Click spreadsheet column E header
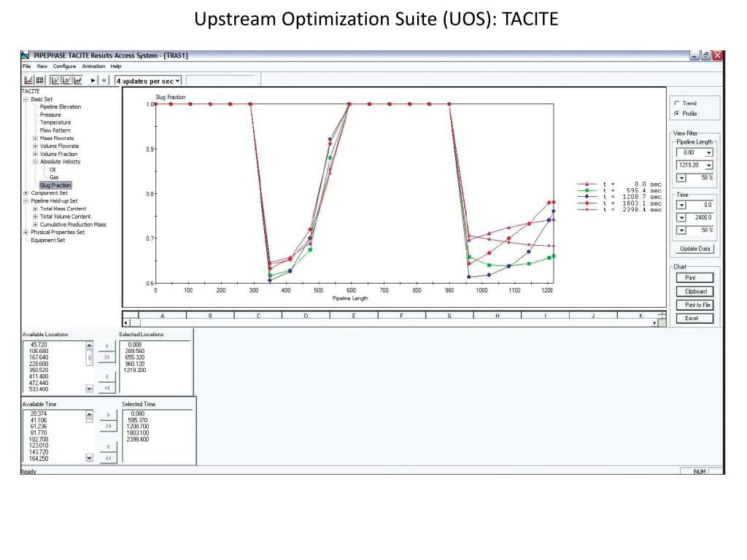 coord(354,315)
